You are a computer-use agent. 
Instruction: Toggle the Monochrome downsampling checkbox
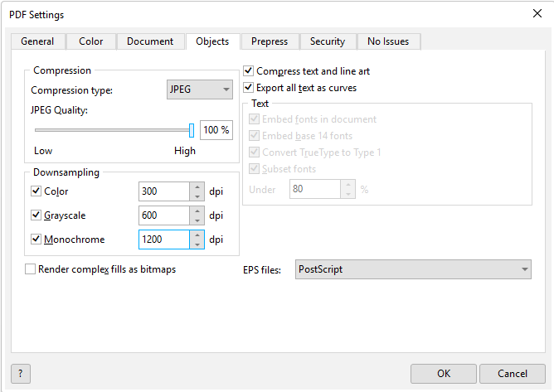coord(36,240)
